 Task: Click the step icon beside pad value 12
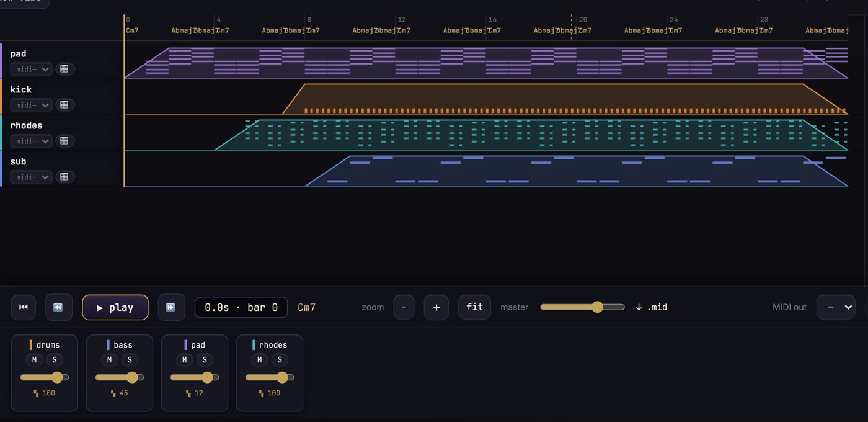click(x=188, y=393)
